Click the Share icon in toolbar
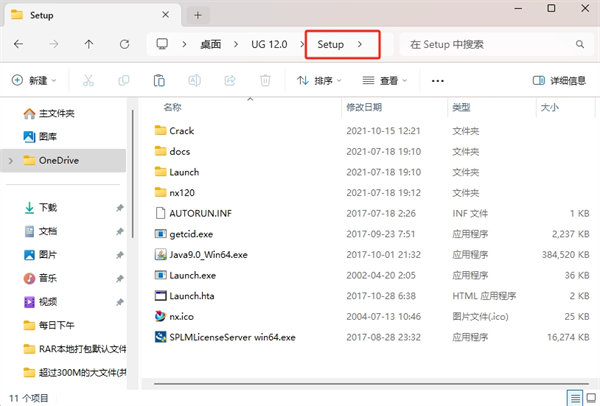Screen dimensions: 600x406 pos(230,80)
